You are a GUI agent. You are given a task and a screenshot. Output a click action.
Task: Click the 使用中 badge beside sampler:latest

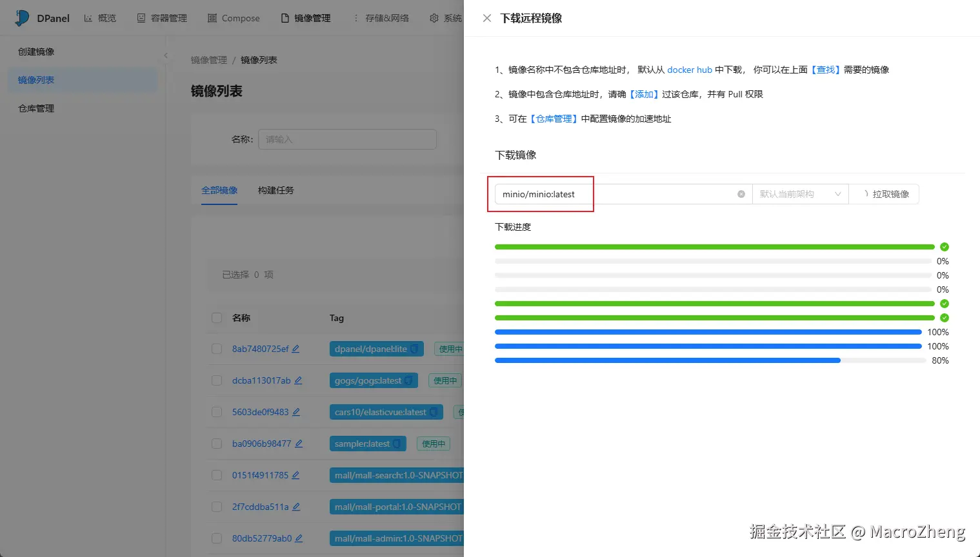[434, 444]
